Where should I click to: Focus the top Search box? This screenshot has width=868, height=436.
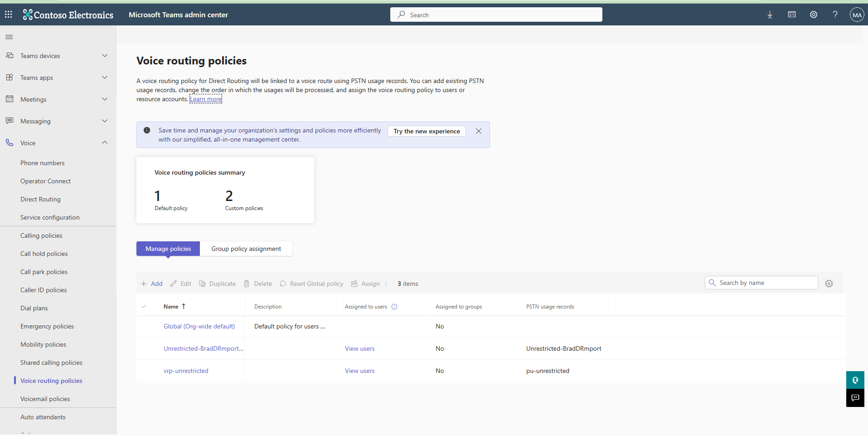tap(496, 15)
